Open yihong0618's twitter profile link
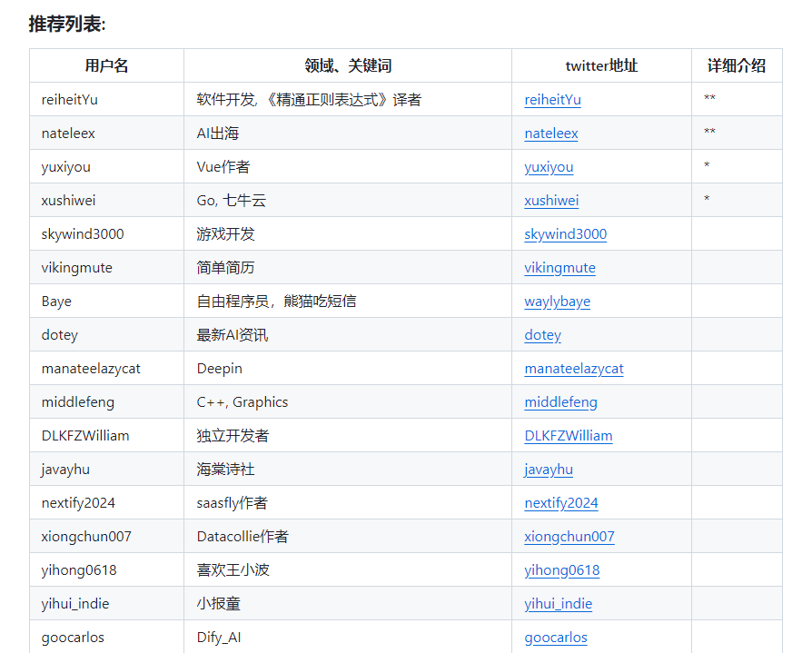The width and height of the screenshot is (812, 653). 561,570
